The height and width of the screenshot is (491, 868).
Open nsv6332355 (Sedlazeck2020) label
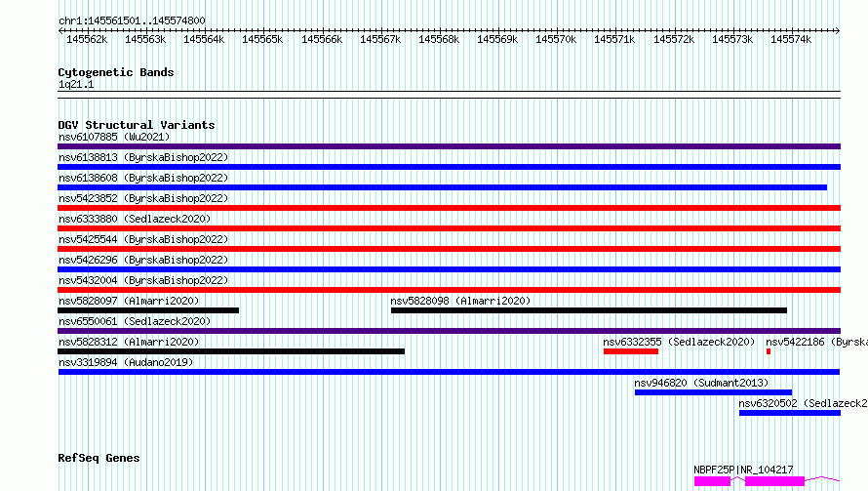(679, 342)
